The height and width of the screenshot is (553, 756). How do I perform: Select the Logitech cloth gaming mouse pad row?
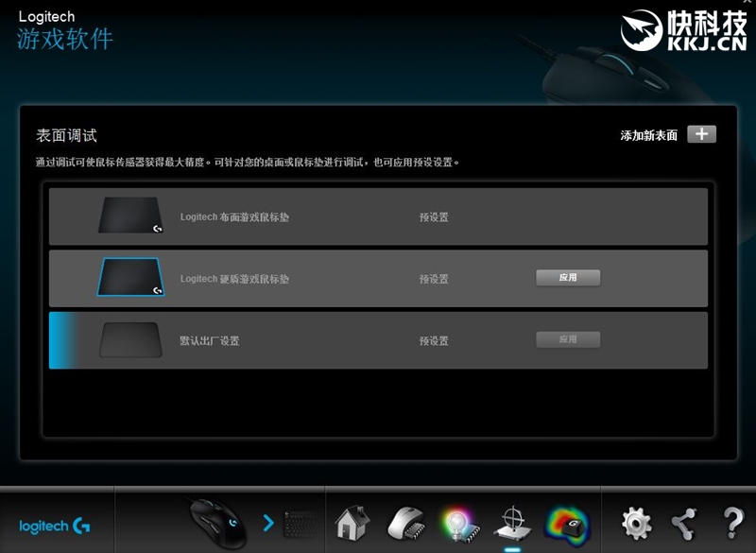coord(378,216)
